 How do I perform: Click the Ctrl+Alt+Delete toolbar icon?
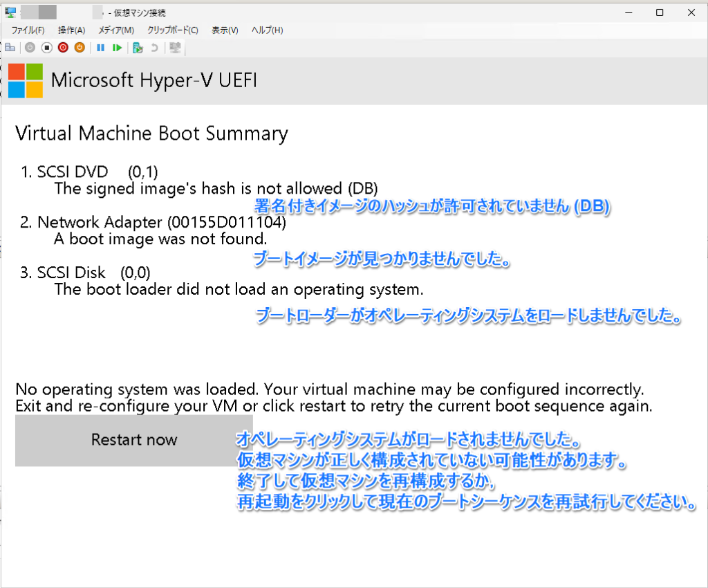(x=10, y=48)
